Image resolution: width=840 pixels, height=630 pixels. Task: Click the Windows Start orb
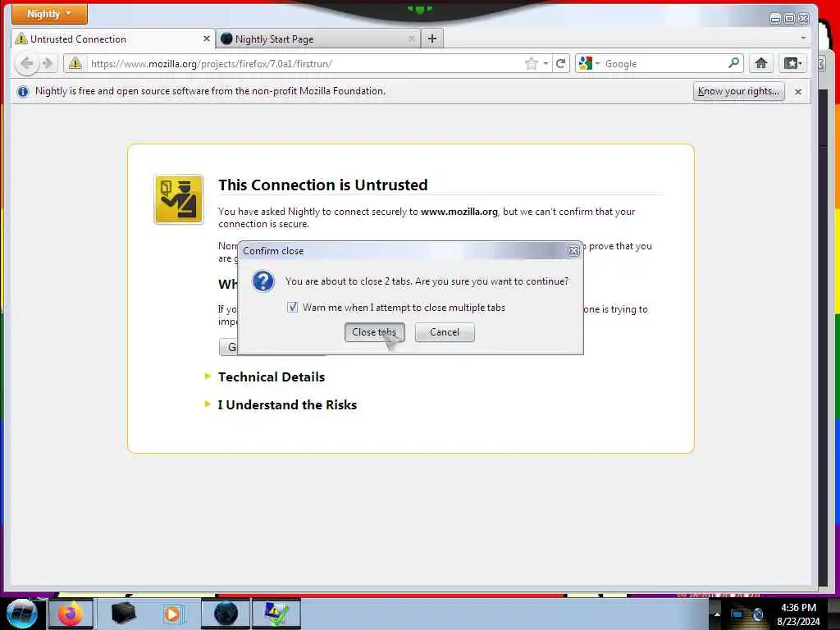click(x=22, y=614)
